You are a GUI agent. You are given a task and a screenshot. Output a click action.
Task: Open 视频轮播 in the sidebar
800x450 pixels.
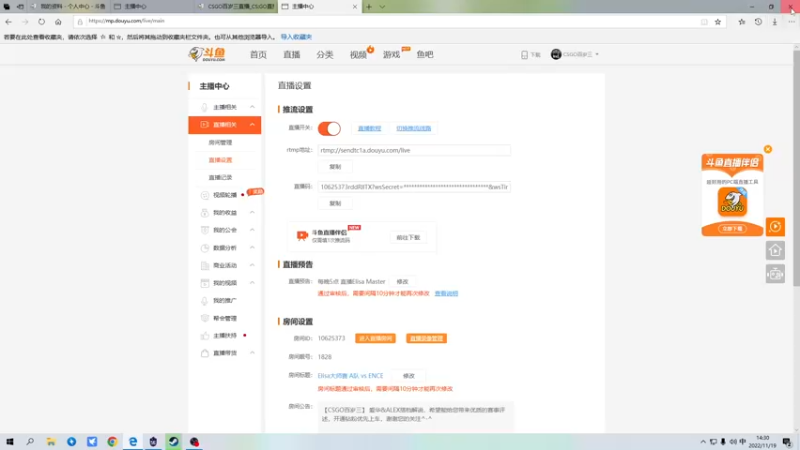[224, 195]
